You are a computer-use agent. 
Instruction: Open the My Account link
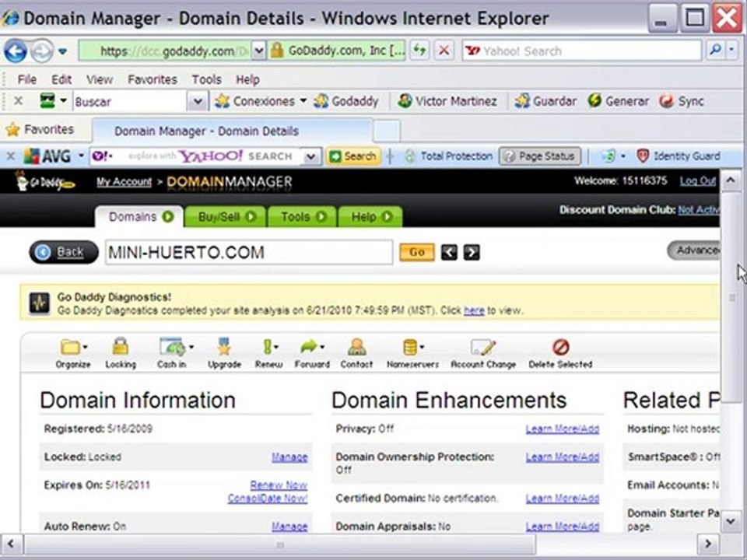(124, 182)
